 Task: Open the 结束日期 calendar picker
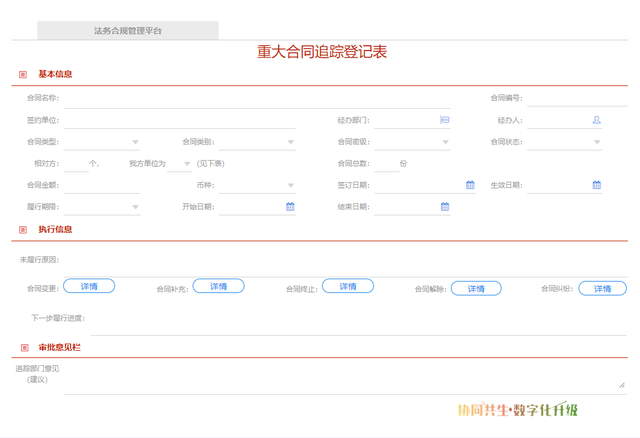tap(445, 207)
